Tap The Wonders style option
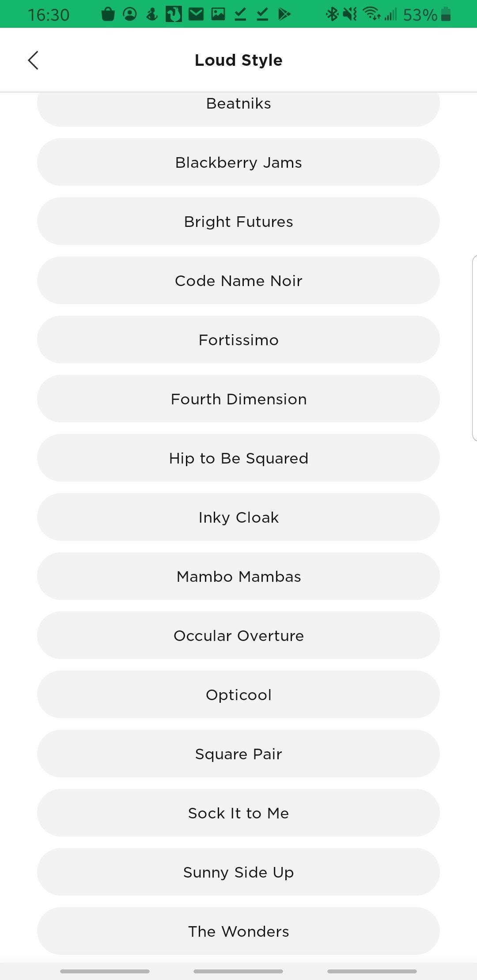477x980 pixels. [x=238, y=931]
